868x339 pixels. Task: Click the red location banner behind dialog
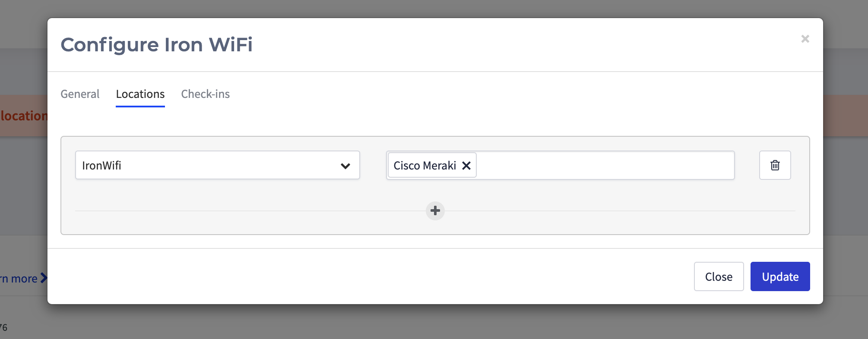click(24, 116)
